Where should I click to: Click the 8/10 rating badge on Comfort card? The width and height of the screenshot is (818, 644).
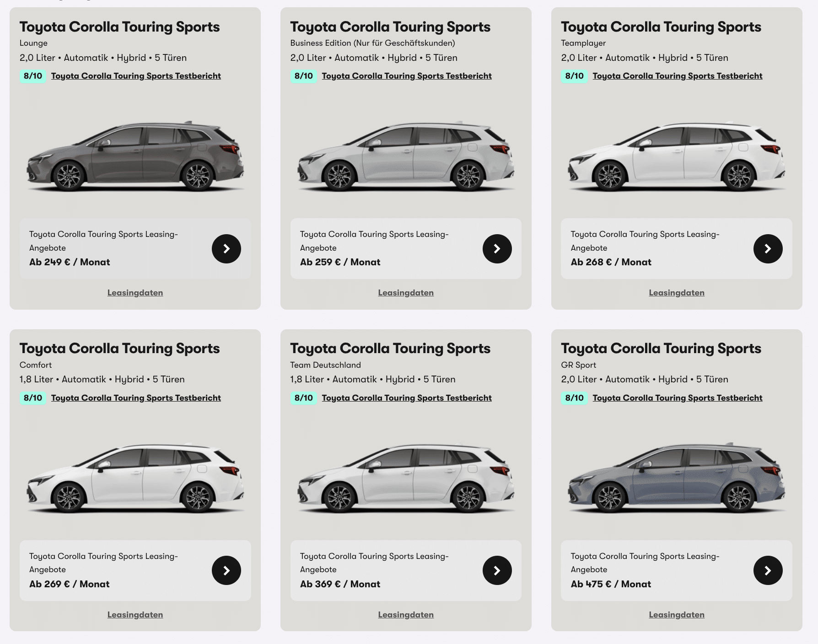[33, 398]
